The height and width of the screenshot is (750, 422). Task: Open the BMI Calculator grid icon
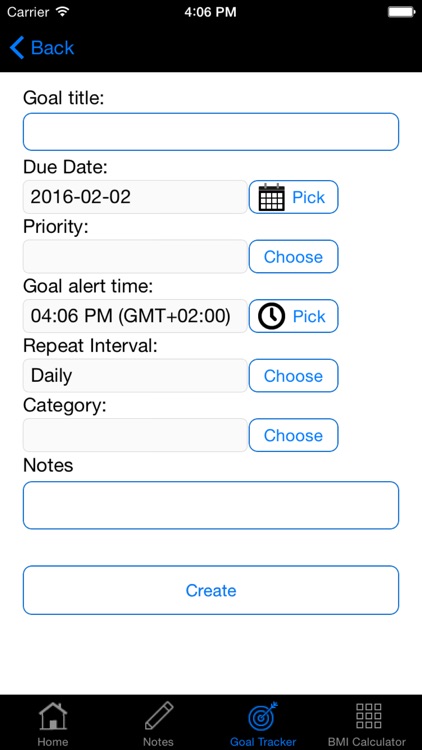tap(368, 716)
